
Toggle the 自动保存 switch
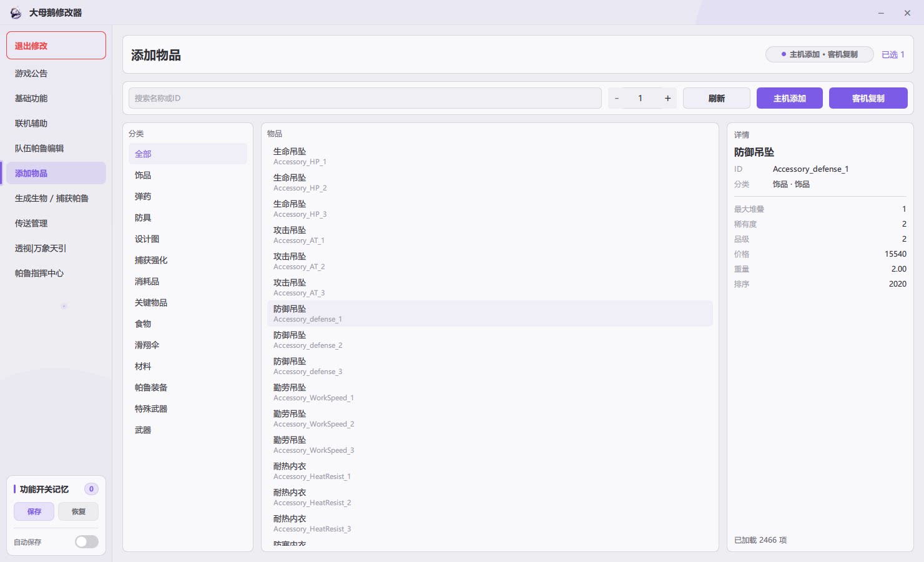click(x=87, y=542)
